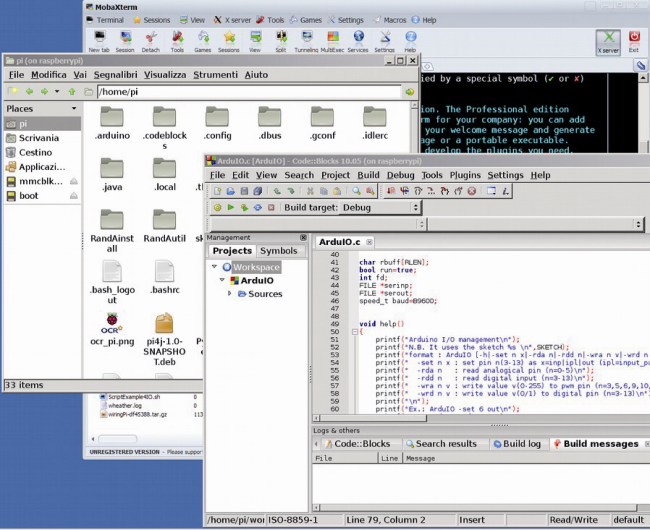
Task: Click the Paste clipboard icon in Code::Blocks
Action: tap(337, 191)
